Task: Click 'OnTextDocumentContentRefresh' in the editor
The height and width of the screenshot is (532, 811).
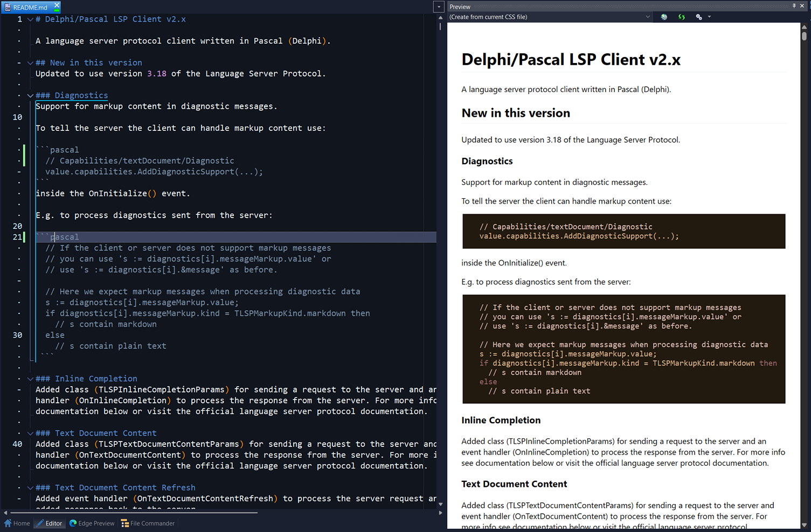Action: coord(205,499)
